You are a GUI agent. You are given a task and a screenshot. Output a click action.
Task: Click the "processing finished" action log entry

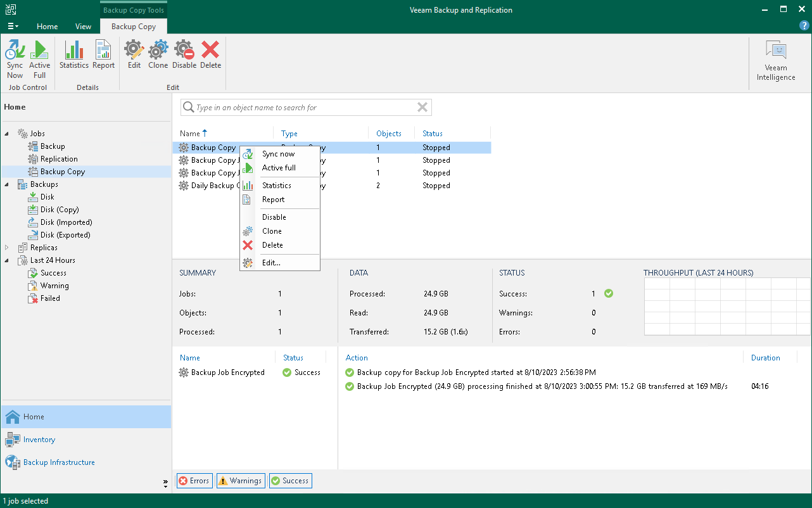pos(542,386)
